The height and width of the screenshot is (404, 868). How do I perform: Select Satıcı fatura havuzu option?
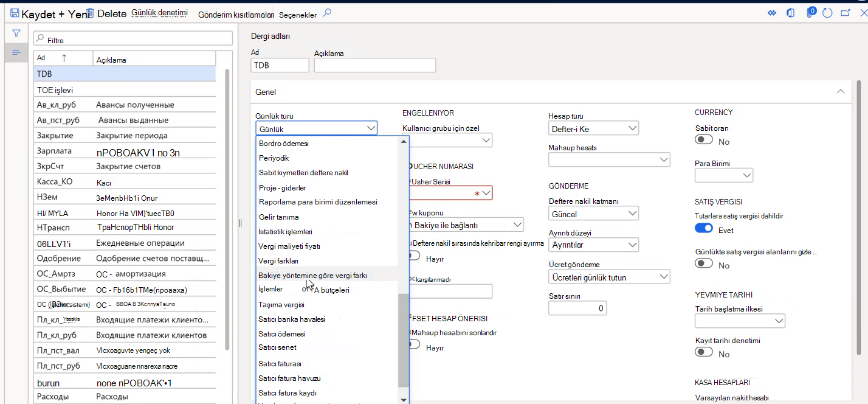point(327,378)
